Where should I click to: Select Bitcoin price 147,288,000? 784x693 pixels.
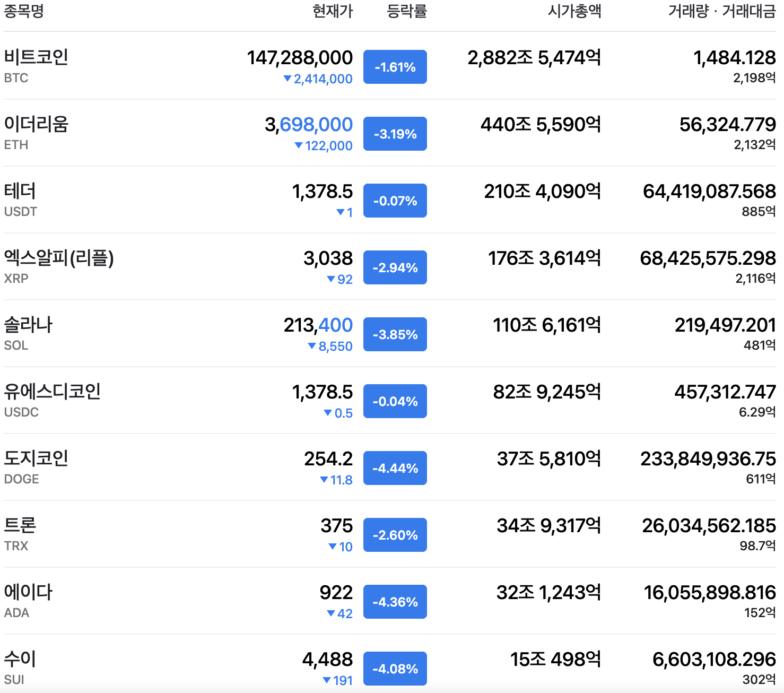(x=300, y=57)
